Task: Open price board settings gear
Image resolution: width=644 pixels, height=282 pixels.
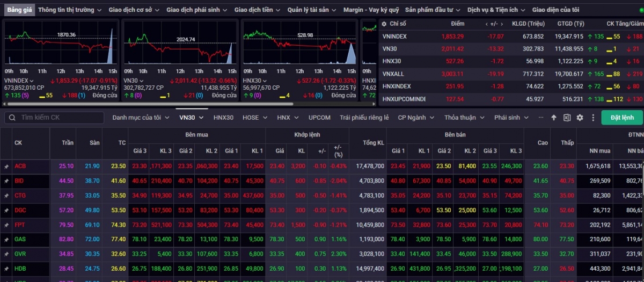Action: (580, 118)
